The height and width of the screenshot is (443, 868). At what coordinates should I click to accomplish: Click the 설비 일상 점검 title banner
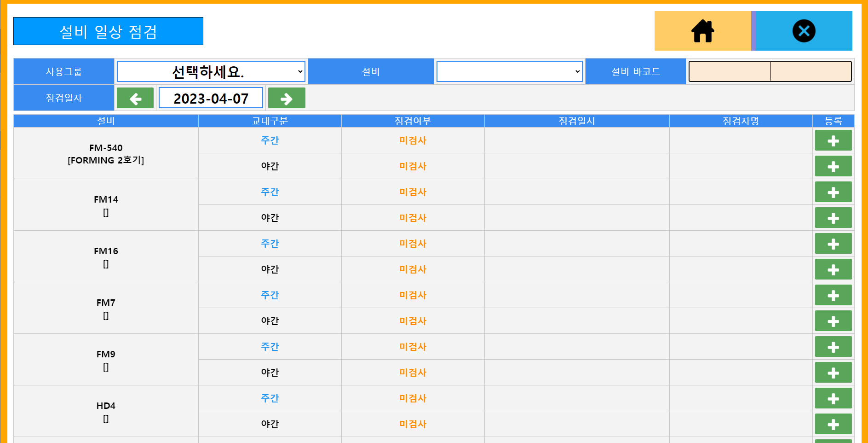[x=108, y=31]
